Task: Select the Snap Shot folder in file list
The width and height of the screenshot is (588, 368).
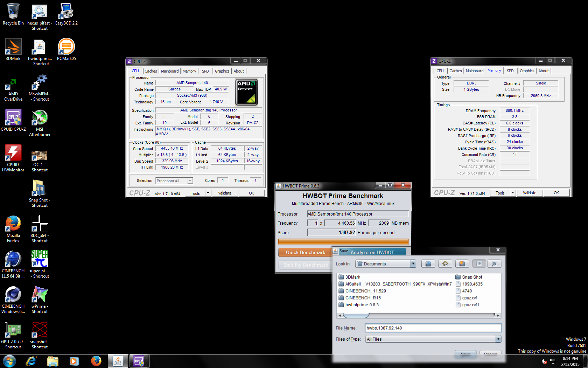Action: click(x=469, y=277)
